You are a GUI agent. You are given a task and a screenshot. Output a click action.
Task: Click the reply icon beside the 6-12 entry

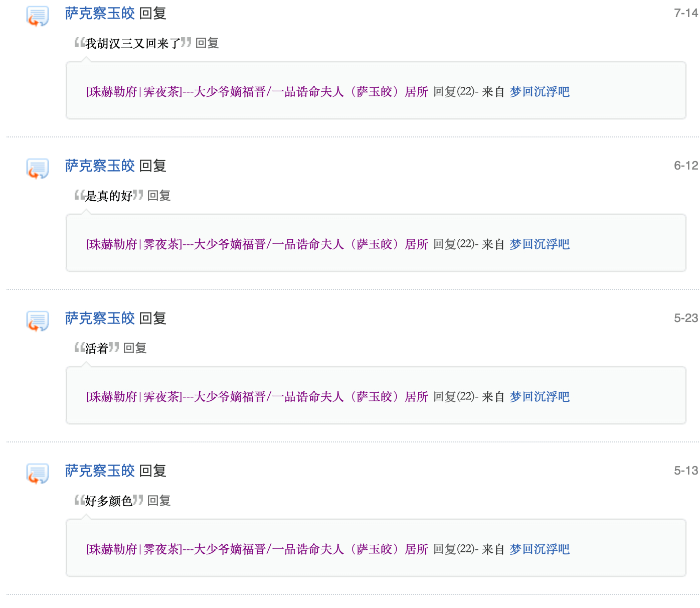click(x=38, y=169)
